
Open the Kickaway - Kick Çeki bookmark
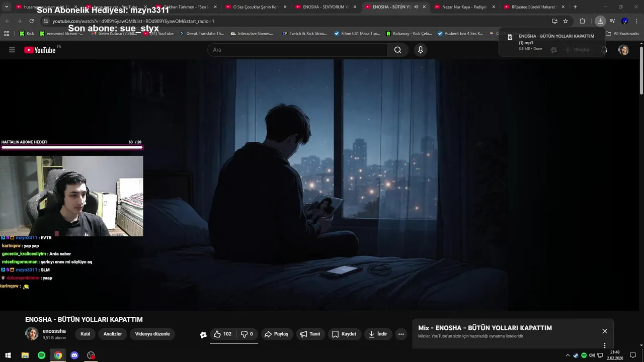409,34
